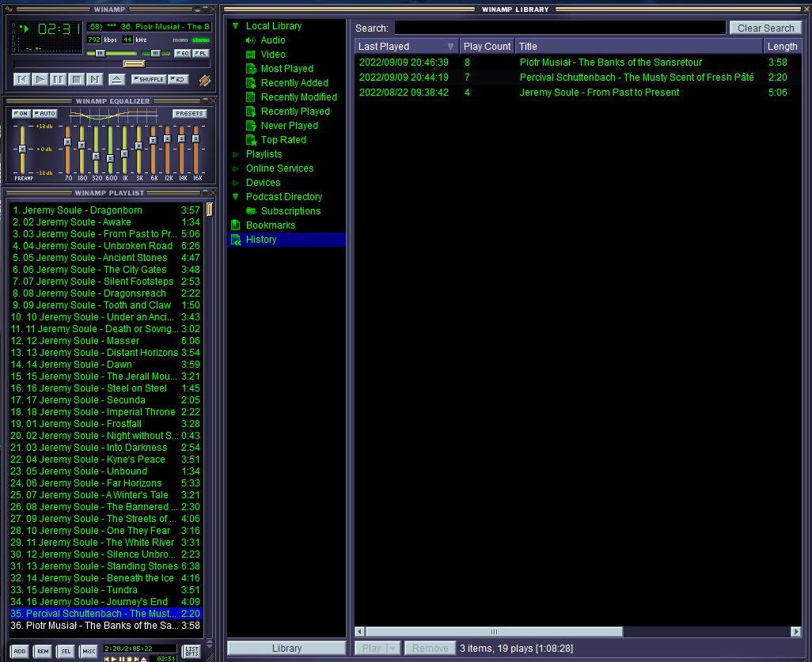Open the playlist ADD menu

pos(20,652)
